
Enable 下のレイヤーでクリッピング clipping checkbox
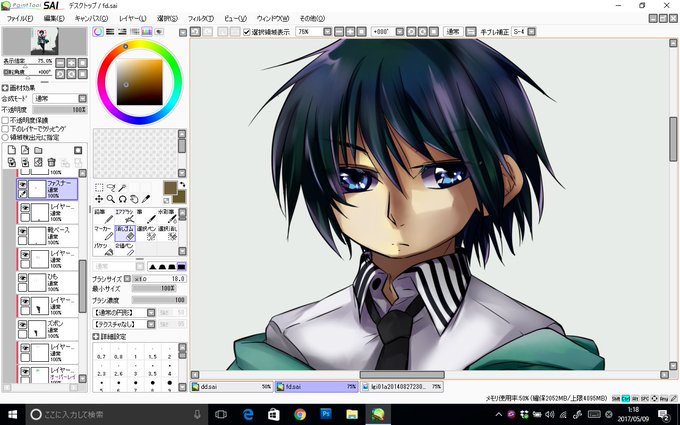pyautogui.click(x=5, y=129)
